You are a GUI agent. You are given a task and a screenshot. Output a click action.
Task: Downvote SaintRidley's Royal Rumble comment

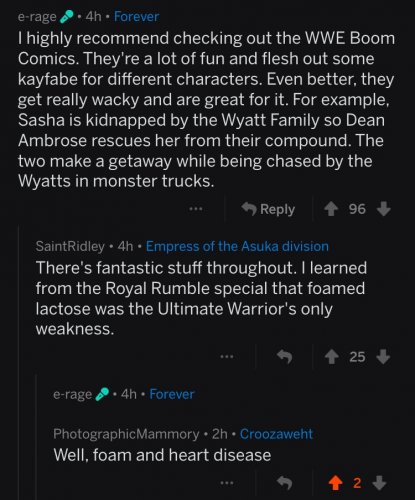[x=383, y=357]
